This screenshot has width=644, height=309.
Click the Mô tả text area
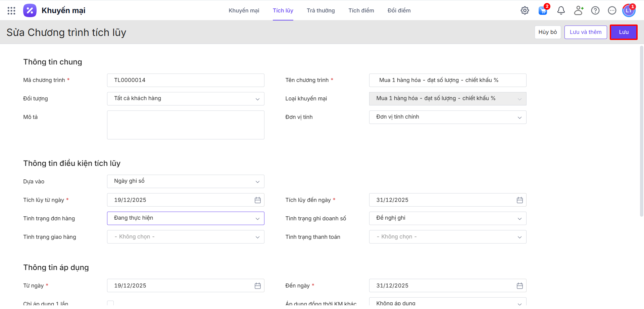(186, 125)
